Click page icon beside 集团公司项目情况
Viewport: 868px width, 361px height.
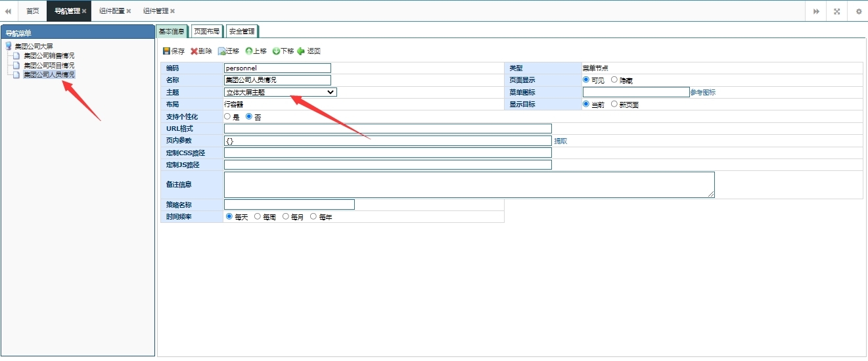16,65
